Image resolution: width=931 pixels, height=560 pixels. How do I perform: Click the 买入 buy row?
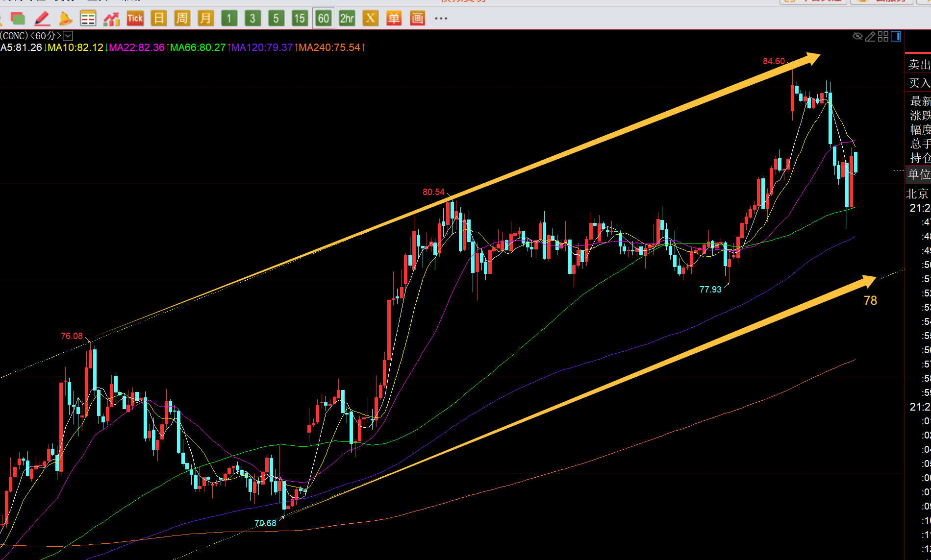918,83
